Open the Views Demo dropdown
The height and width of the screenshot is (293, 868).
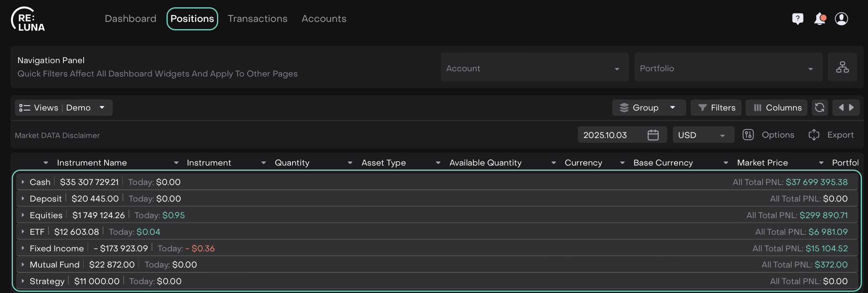point(63,108)
